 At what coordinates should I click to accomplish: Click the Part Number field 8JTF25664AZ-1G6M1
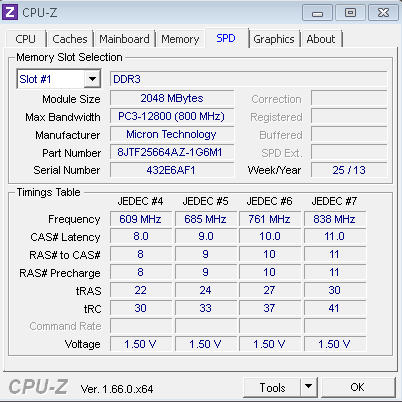pyautogui.click(x=172, y=152)
